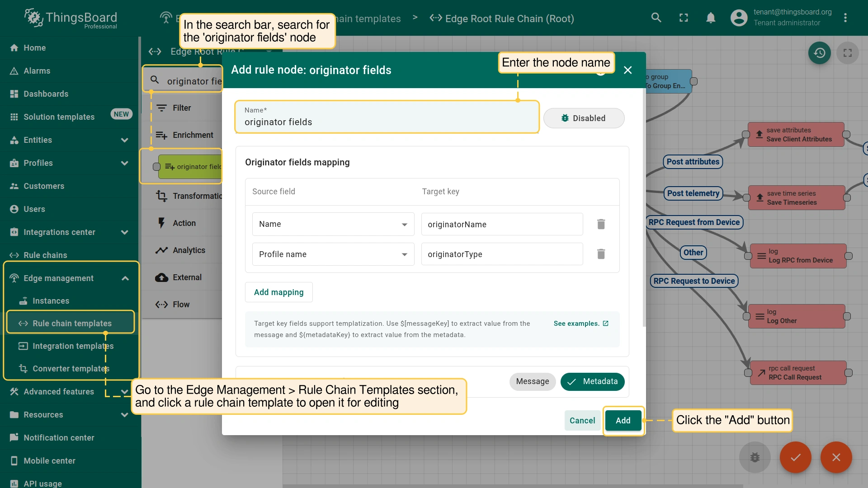The height and width of the screenshot is (488, 868).
Task: Click the version history clock icon
Action: point(820,53)
